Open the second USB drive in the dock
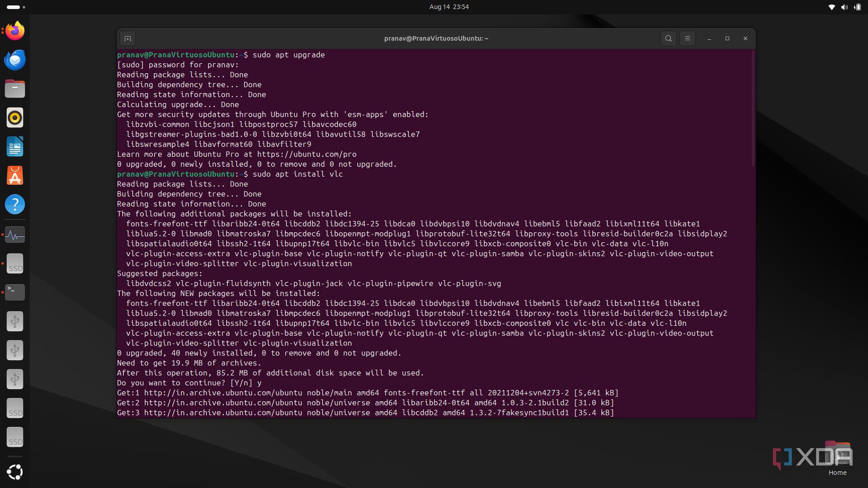Screen dimensions: 868x488 tap(15, 350)
